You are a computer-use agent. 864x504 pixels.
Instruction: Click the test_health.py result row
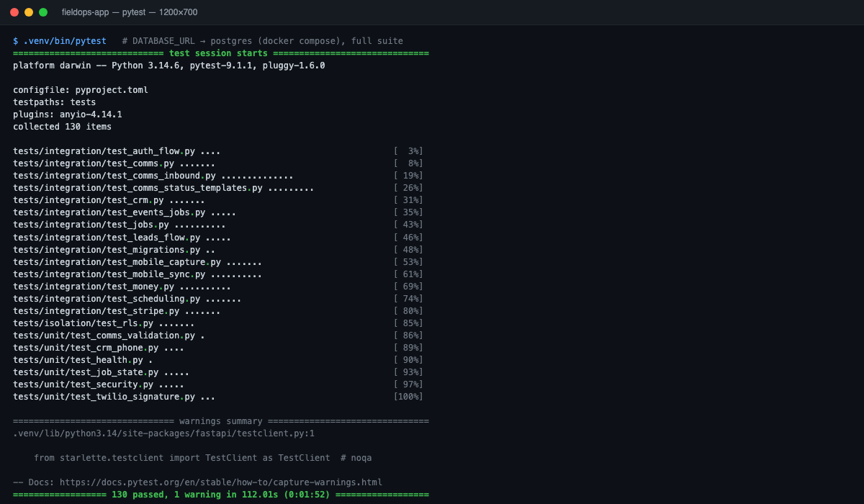click(218, 360)
